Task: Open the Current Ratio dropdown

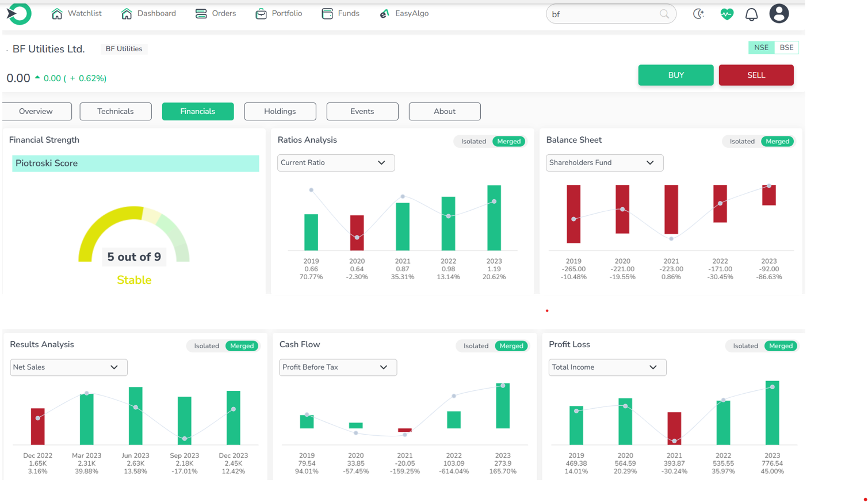Action: click(336, 163)
